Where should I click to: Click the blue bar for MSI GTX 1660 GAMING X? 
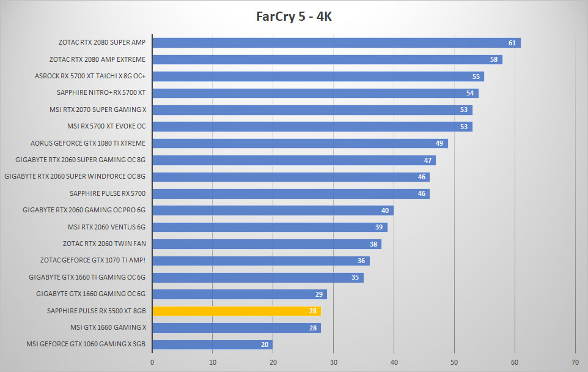(x=237, y=328)
